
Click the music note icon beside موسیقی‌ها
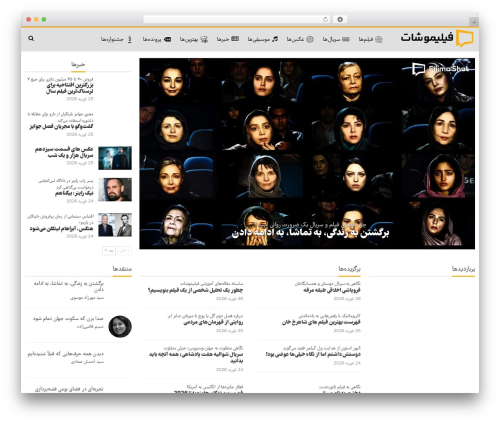coord(275,39)
